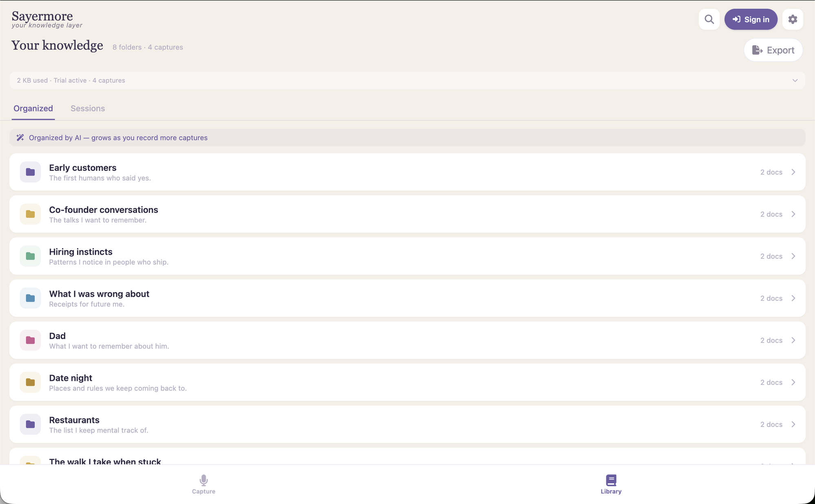Expand the storage usage bar chevron
The height and width of the screenshot is (504, 815).
795,80
